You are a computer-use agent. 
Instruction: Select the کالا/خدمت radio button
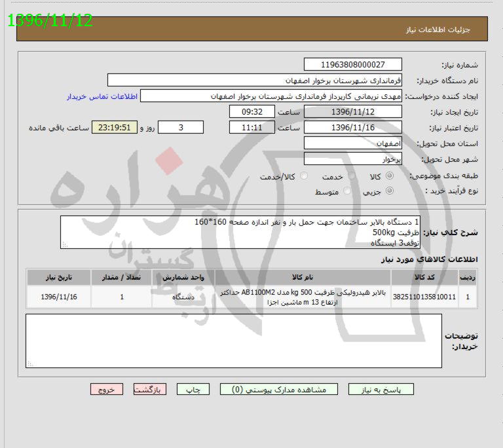point(303,176)
